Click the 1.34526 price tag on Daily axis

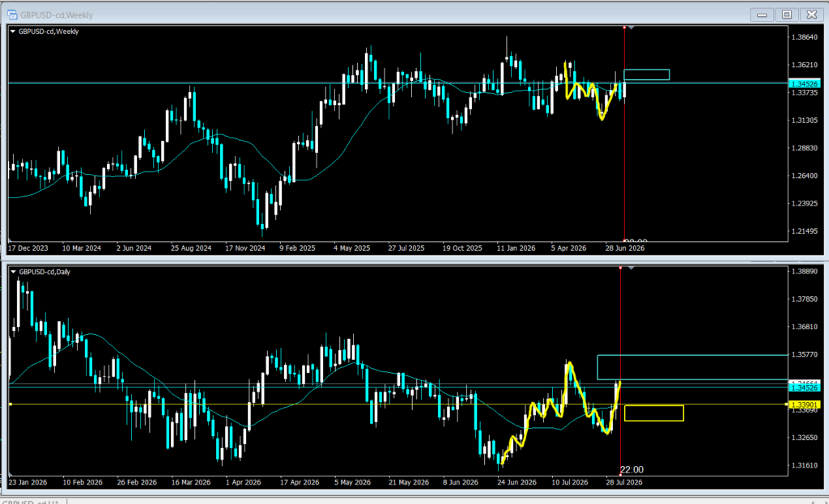tap(804, 388)
